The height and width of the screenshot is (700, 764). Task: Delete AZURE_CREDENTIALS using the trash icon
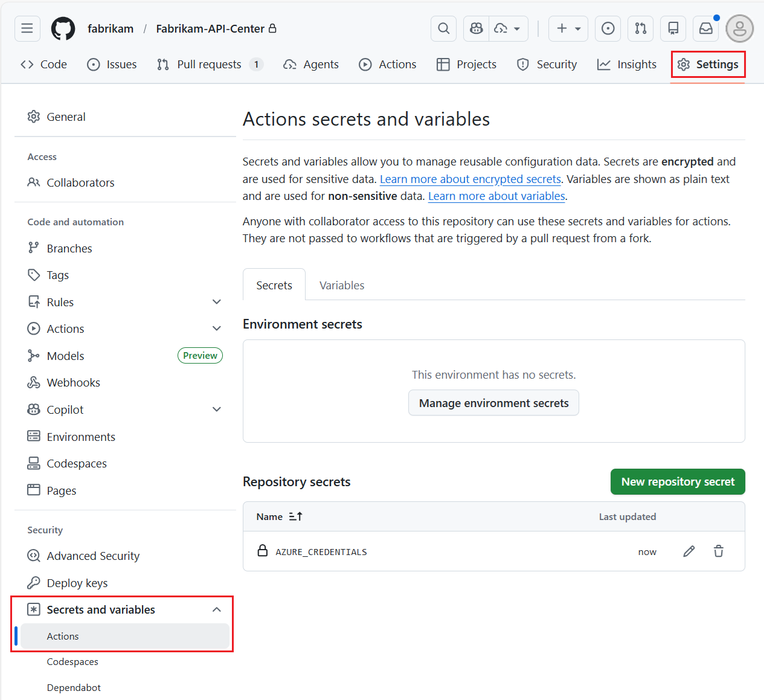click(719, 551)
